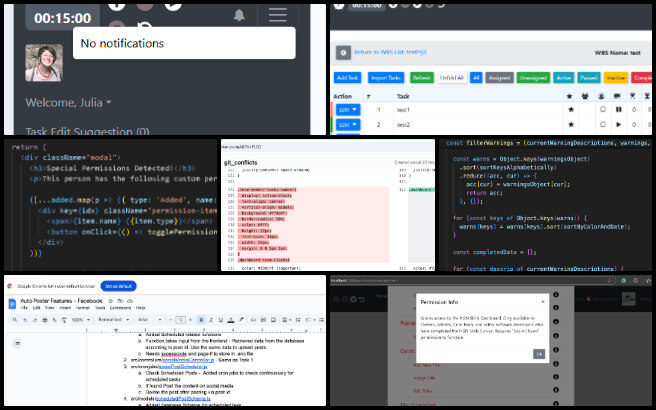Toggle the checkbox in test2 row
Screen dimensions: 656x410
(602, 124)
